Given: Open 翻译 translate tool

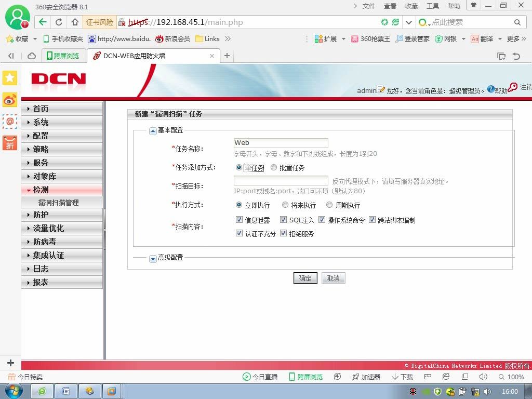Looking at the screenshot, I should [x=482, y=38].
